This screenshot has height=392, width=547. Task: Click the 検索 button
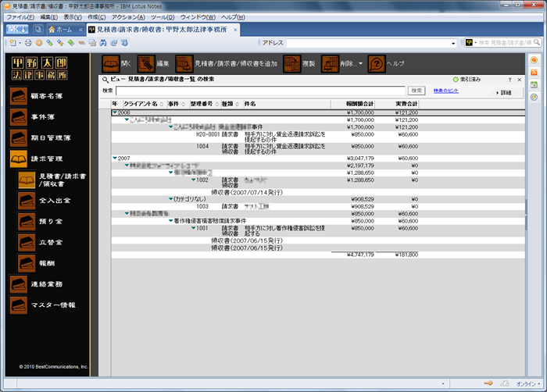417,91
